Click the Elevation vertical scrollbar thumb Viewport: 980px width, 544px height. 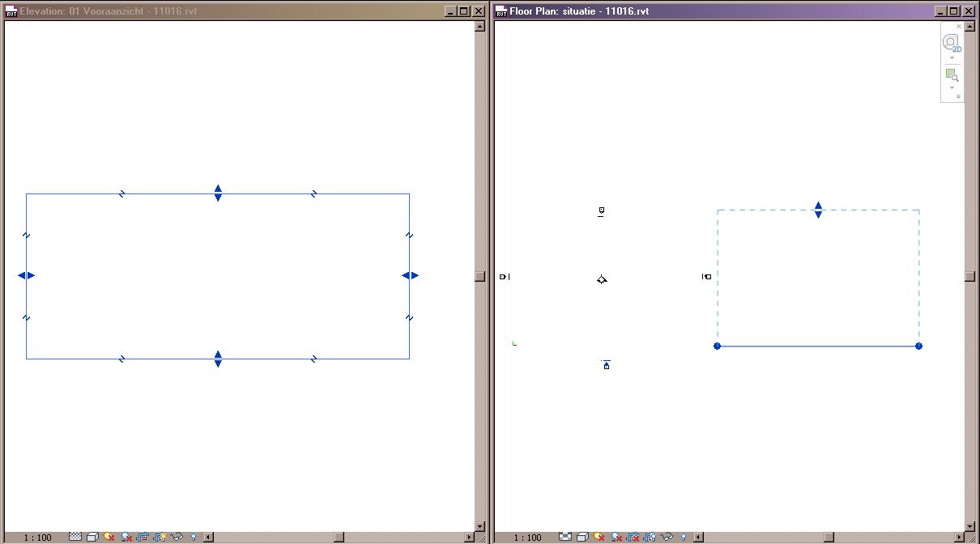click(479, 276)
